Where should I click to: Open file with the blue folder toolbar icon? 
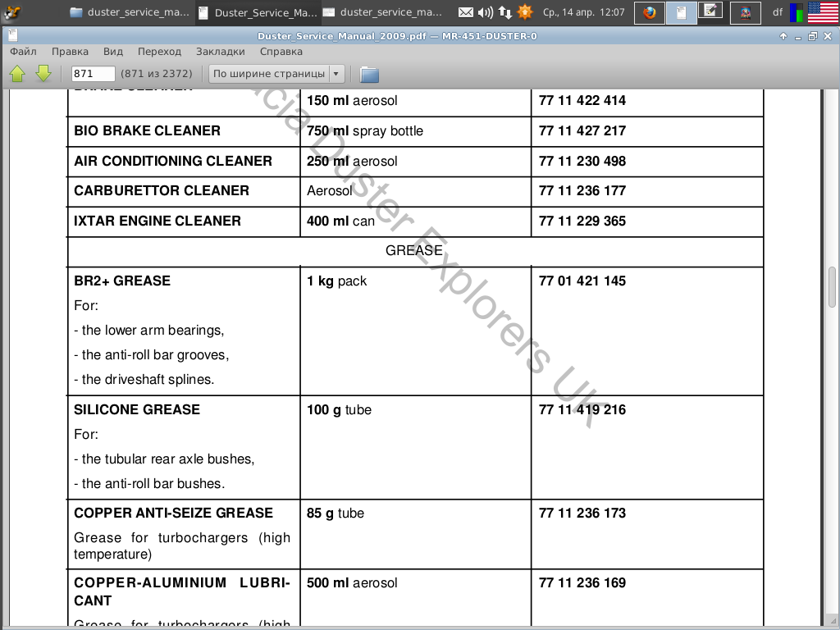tap(369, 74)
